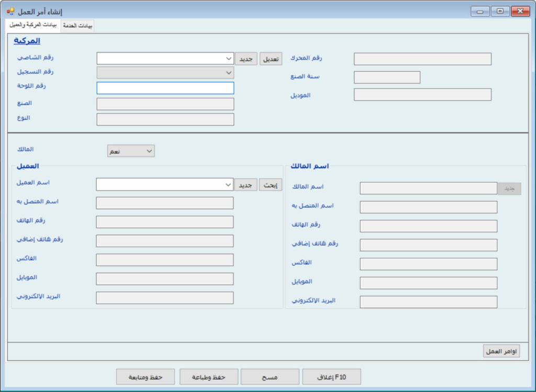Click the سنة الصنع field

click(387, 77)
